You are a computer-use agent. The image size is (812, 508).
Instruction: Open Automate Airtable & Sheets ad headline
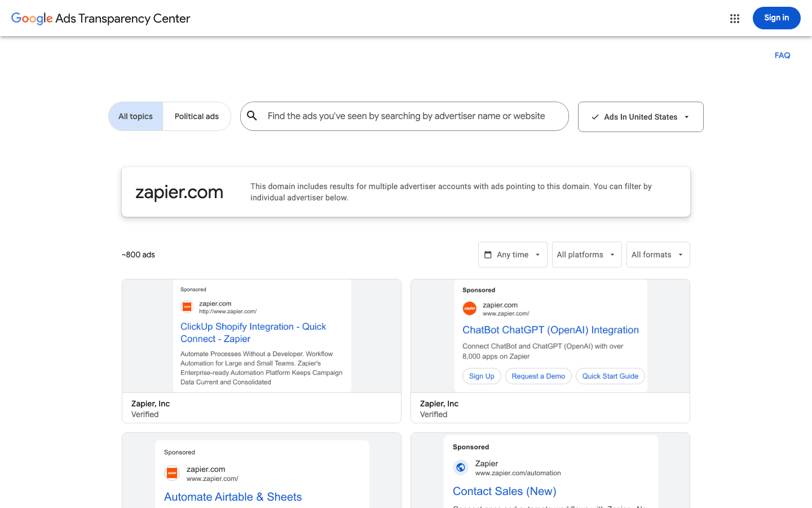click(x=233, y=497)
